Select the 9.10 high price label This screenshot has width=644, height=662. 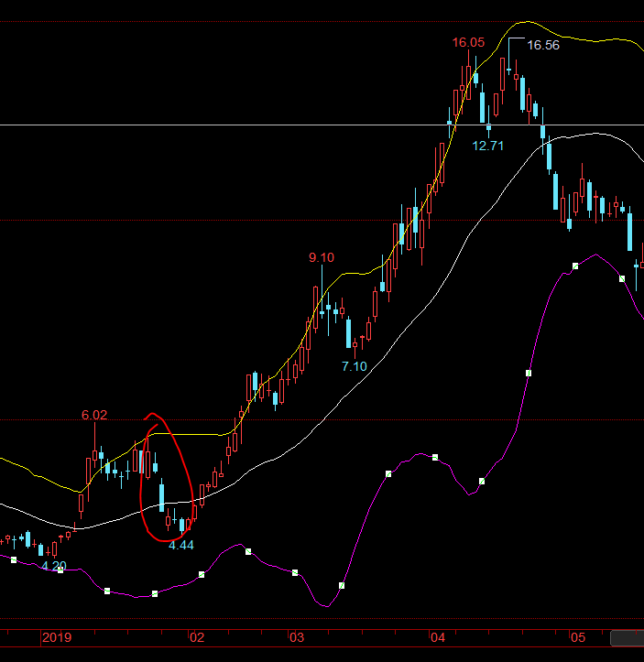(322, 257)
